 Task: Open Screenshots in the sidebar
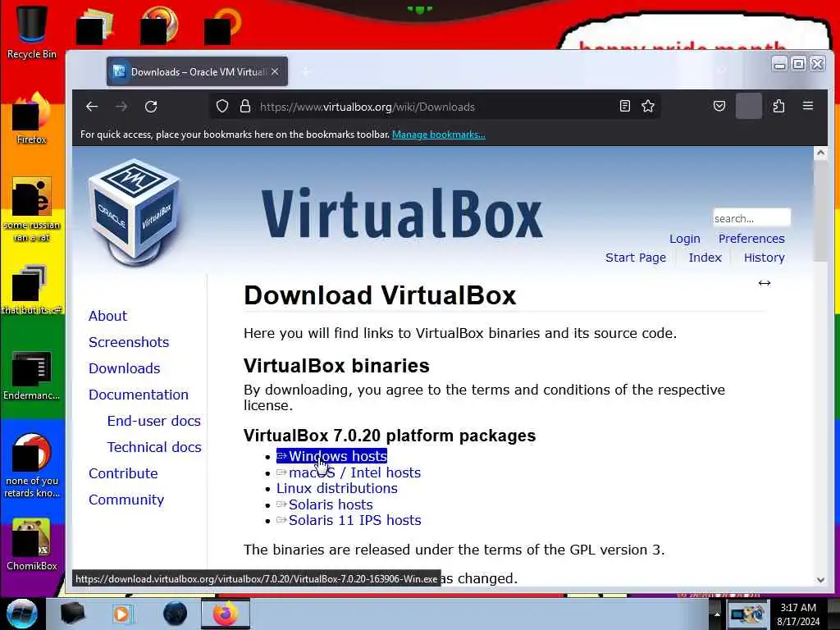[129, 342]
